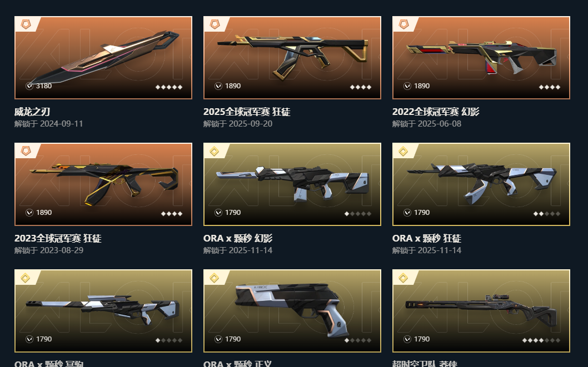Open the ORA x 颗秒 幻影 skin image

point(292,184)
